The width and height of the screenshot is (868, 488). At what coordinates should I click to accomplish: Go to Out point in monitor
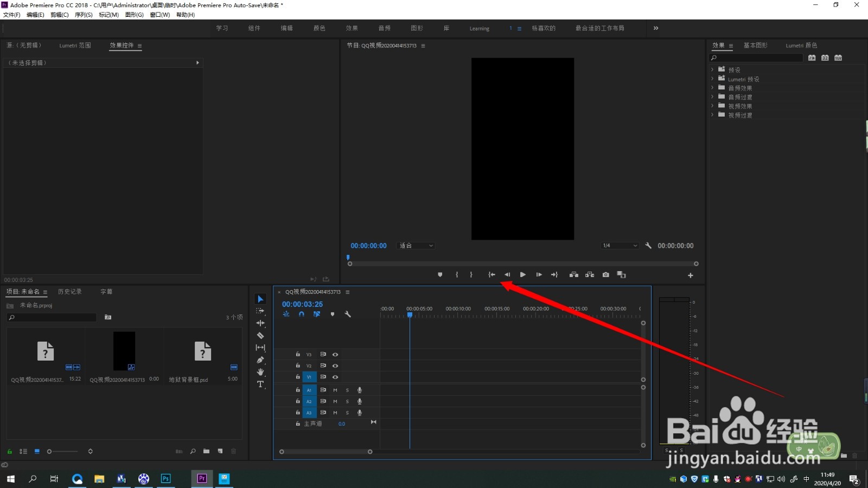tap(554, 275)
